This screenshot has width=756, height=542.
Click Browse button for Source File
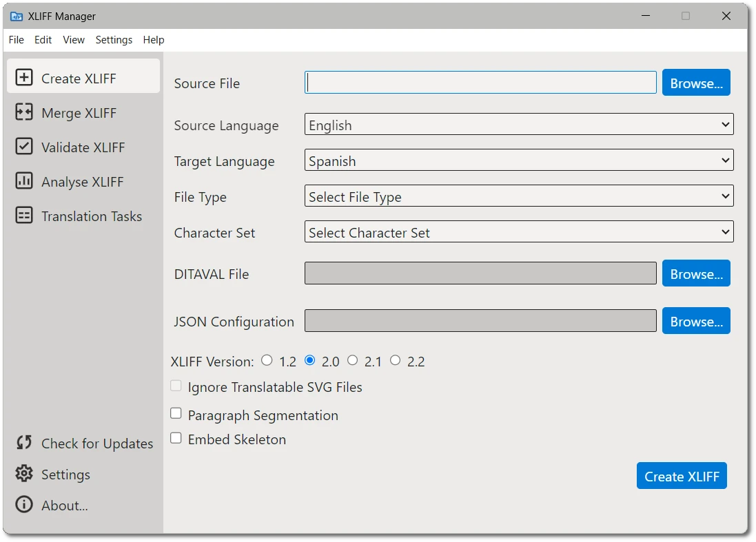point(696,83)
